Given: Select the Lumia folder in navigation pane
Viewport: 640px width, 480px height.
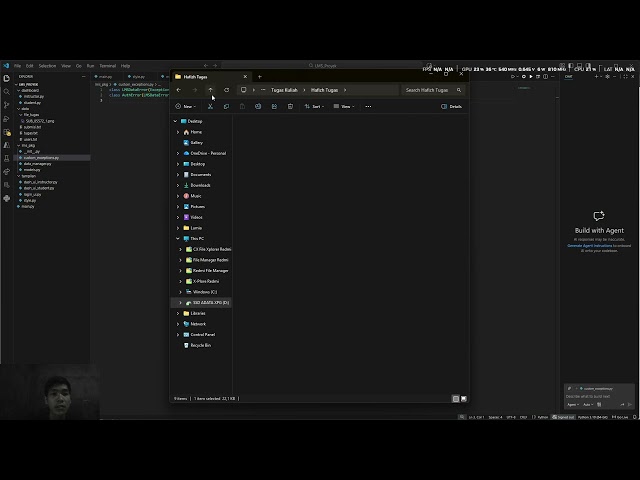Looking at the screenshot, I should click(x=196, y=228).
